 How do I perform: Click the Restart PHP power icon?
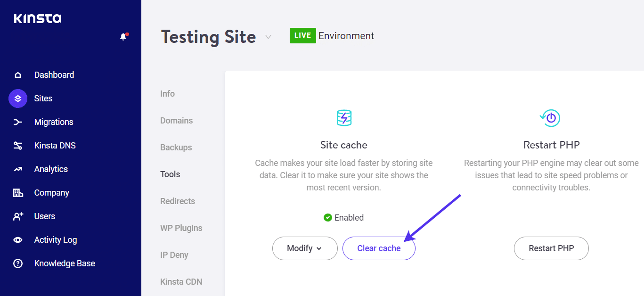(550, 118)
